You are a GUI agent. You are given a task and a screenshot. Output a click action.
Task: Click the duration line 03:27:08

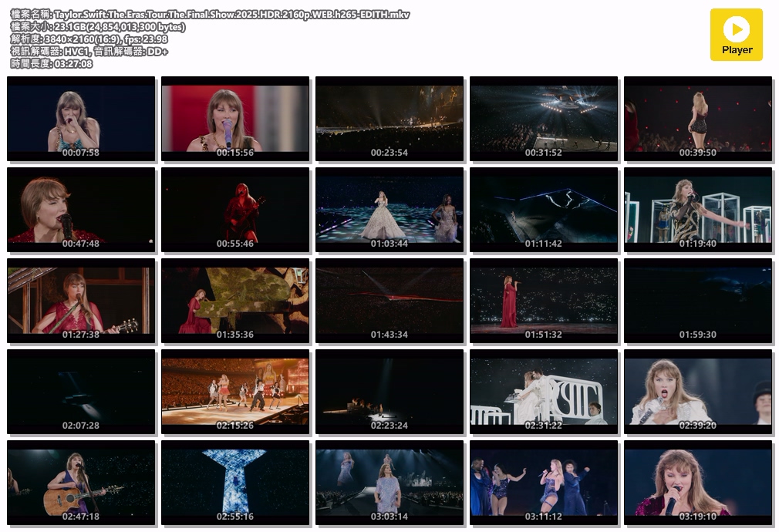click(51, 63)
